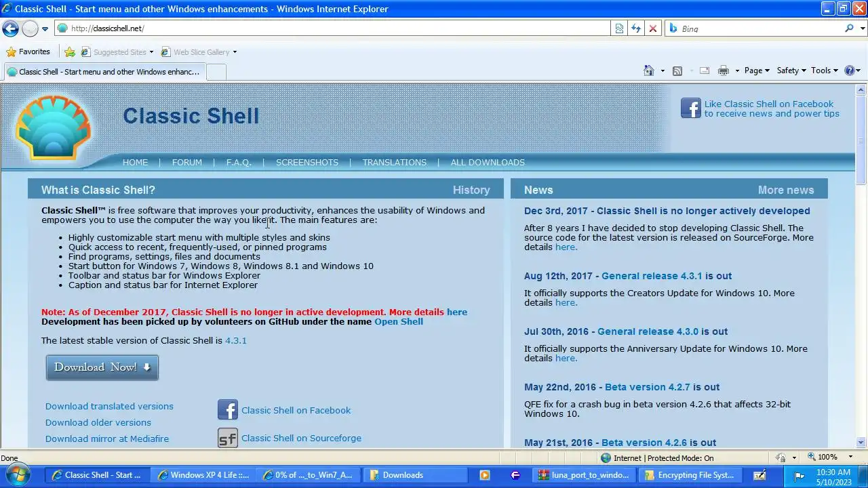
Task: Click the Print printer icon
Action: (x=724, y=70)
